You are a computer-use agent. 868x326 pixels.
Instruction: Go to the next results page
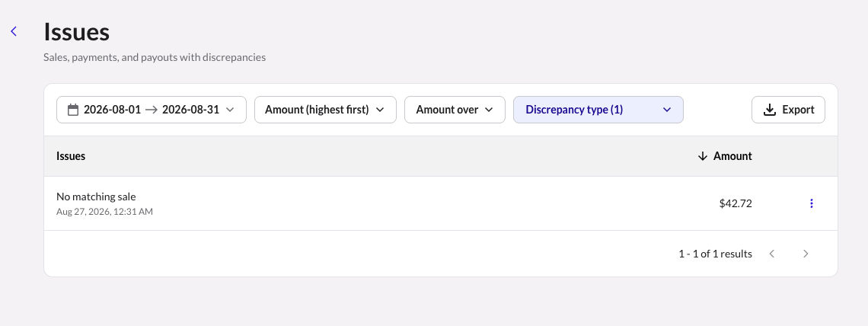(x=806, y=254)
